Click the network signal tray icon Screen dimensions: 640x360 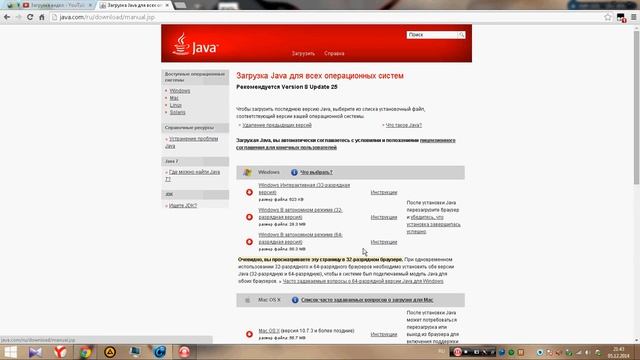[x=578, y=352]
